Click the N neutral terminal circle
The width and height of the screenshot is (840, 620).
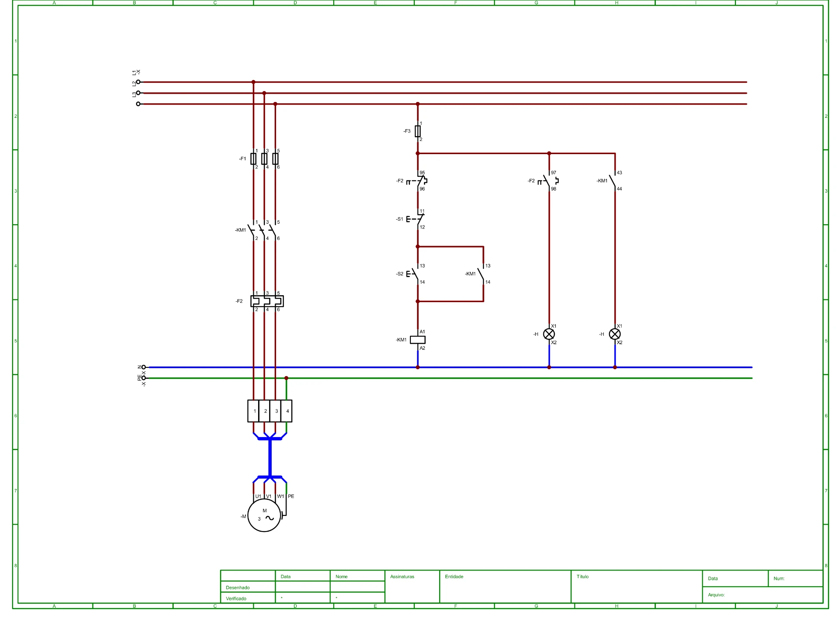(143, 367)
